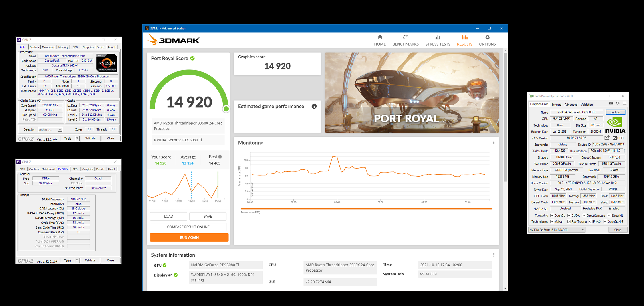Toggle the UEFI checkbox
Screen dimensions: 644x306
615,138
